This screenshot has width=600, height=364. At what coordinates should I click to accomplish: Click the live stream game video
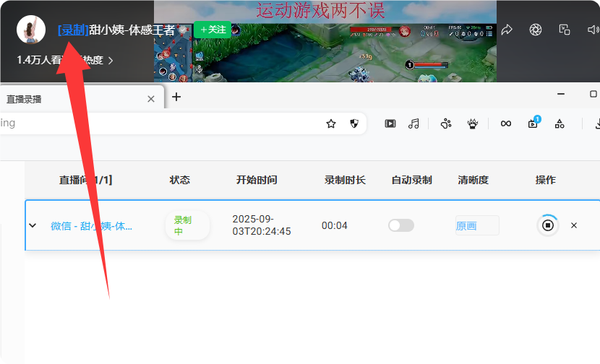tap(325, 41)
